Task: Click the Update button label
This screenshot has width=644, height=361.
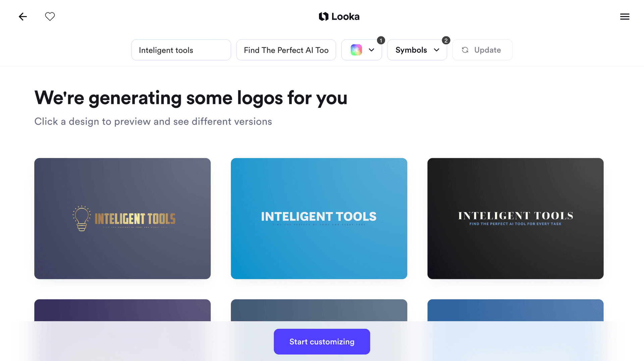Action: pyautogui.click(x=487, y=50)
